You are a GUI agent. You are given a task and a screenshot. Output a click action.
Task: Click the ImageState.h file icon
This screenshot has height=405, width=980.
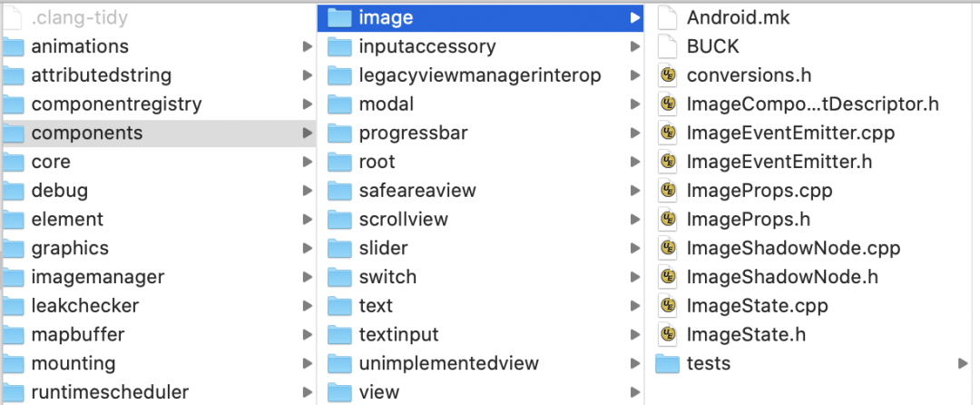point(668,334)
